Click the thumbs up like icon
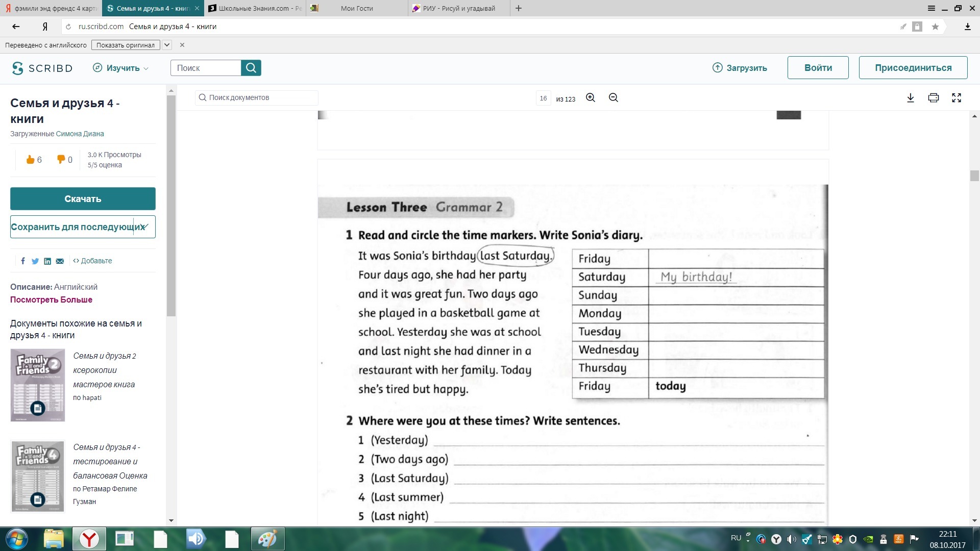The height and width of the screenshot is (551, 980). click(30, 160)
